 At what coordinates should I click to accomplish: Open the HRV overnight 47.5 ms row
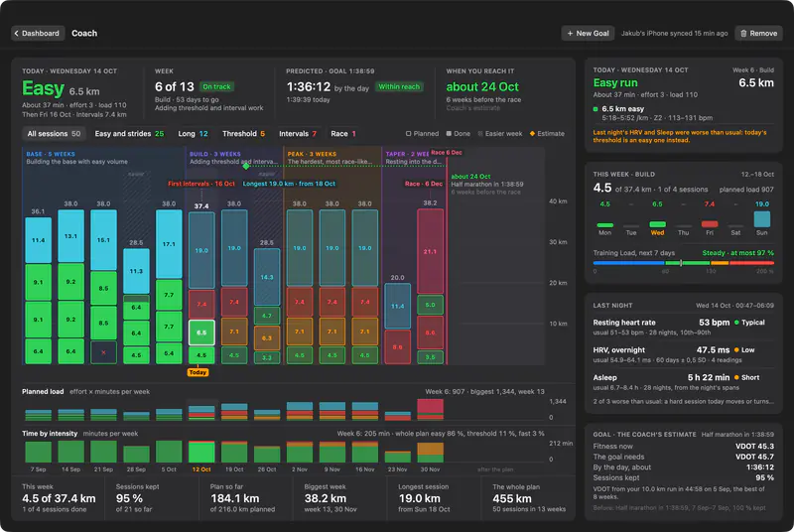click(x=683, y=354)
